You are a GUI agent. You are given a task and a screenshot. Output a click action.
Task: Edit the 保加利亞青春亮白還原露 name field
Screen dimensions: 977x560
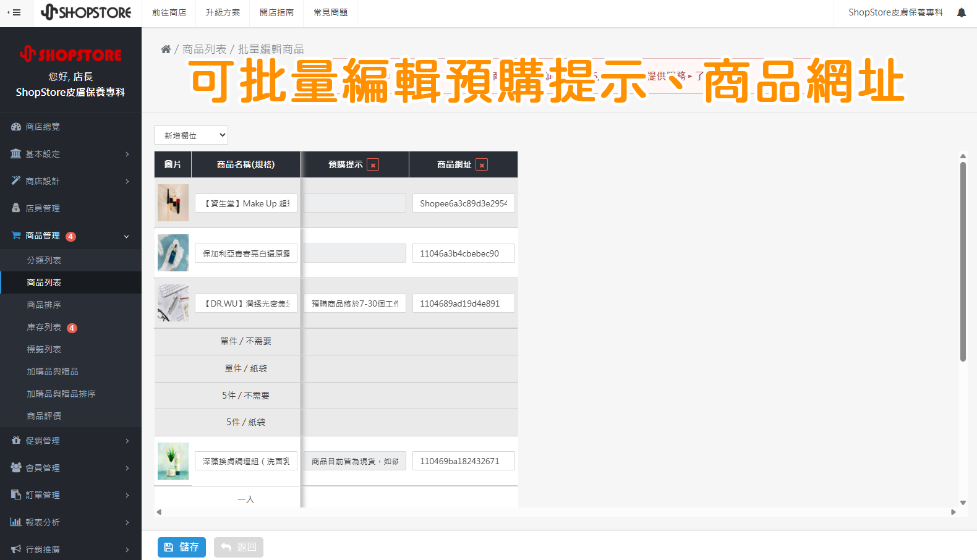click(246, 253)
